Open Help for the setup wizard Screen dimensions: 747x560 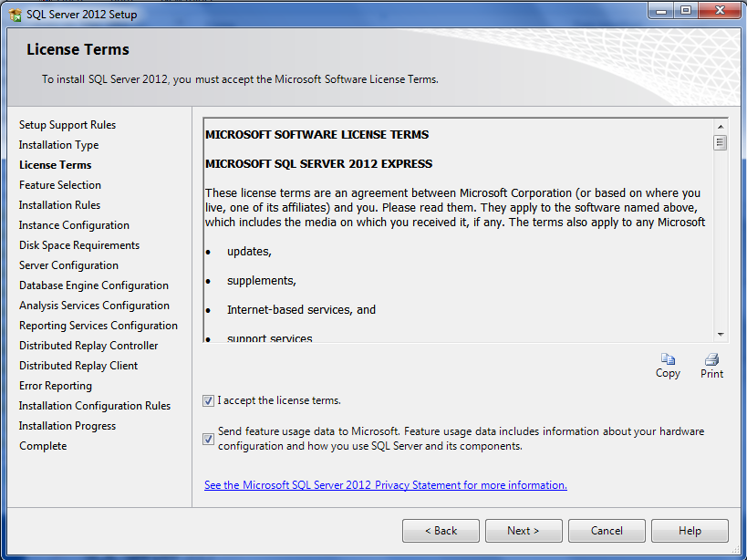point(690,531)
